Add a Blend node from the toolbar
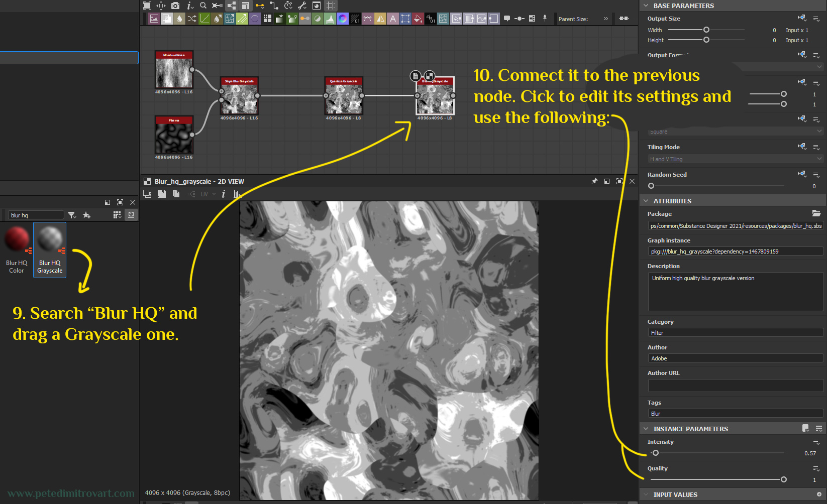The image size is (827, 504). [x=166, y=19]
